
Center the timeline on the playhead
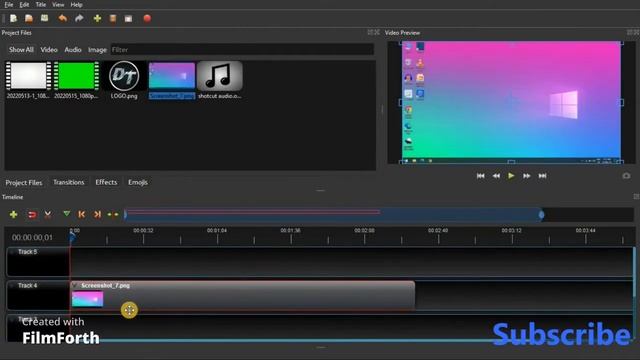[113, 214]
